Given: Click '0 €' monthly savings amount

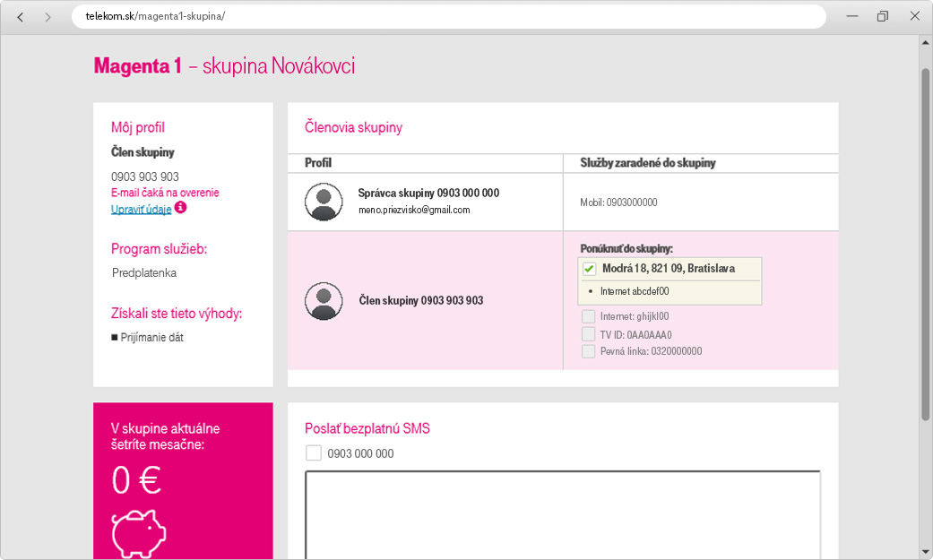Looking at the screenshot, I should point(136,480).
